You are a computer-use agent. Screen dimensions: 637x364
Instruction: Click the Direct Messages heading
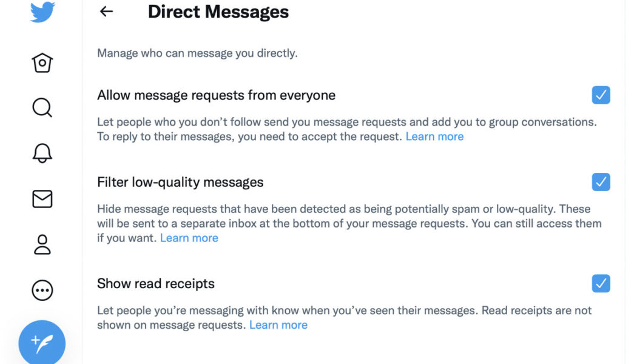point(219,12)
